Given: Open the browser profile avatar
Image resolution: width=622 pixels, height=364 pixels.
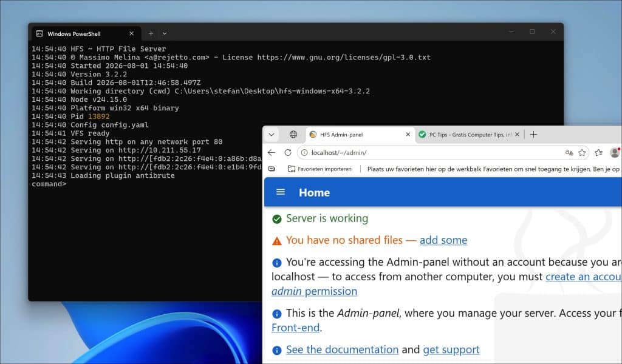Looking at the screenshot, I should 615,152.
